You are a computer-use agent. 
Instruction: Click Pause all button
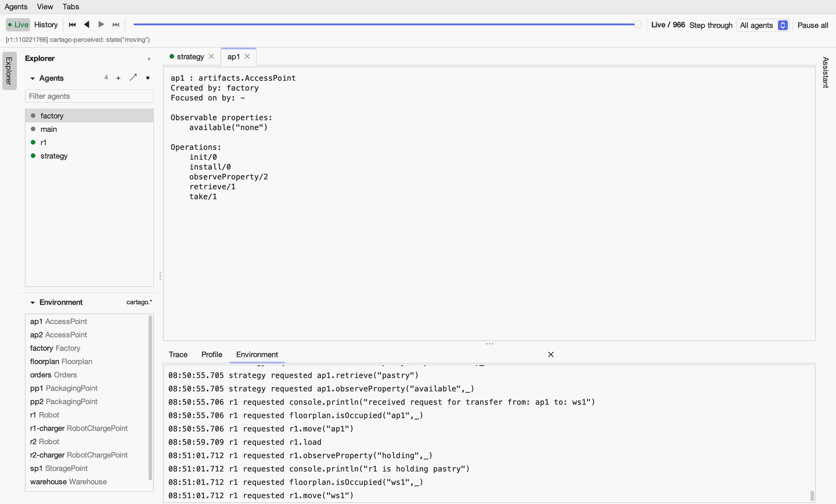[813, 25]
